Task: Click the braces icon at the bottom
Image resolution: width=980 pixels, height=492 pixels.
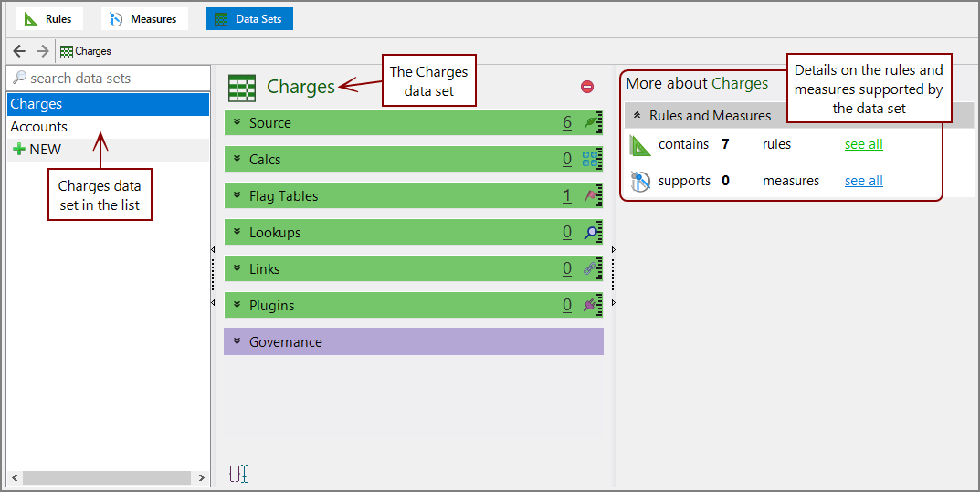Action: pos(238,474)
